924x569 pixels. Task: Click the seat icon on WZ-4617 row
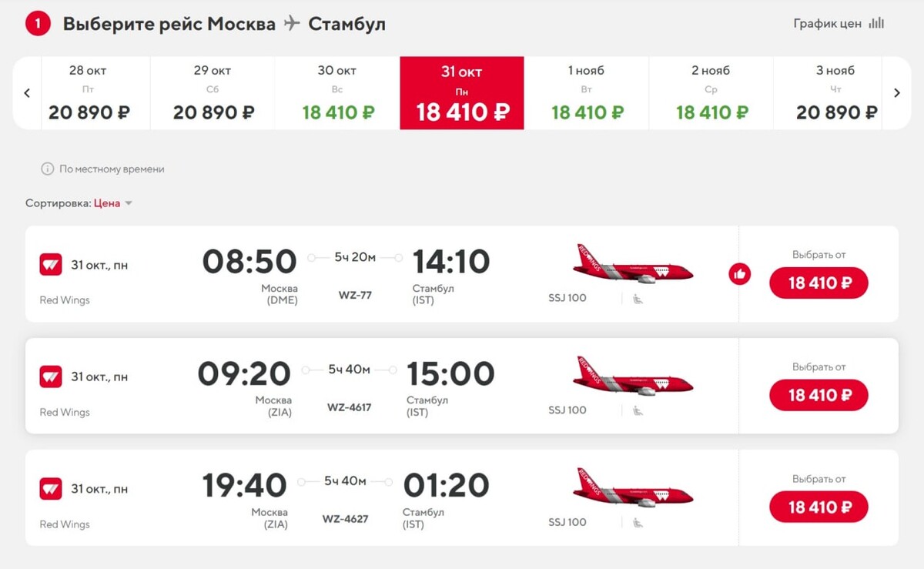[x=638, y=410]
